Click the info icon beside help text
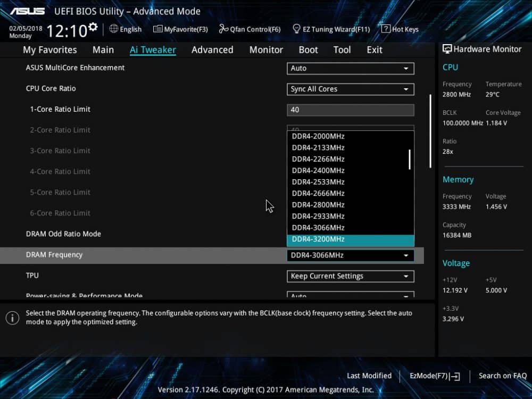The height and width of the screenshot is (399, 532). pyautogui.click(x=13, y=318)
